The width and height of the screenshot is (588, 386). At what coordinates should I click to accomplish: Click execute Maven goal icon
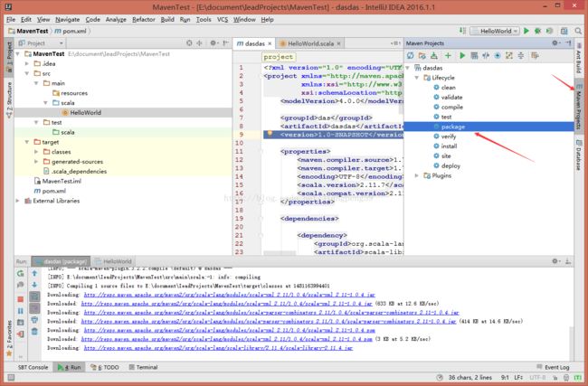[474, 55]
